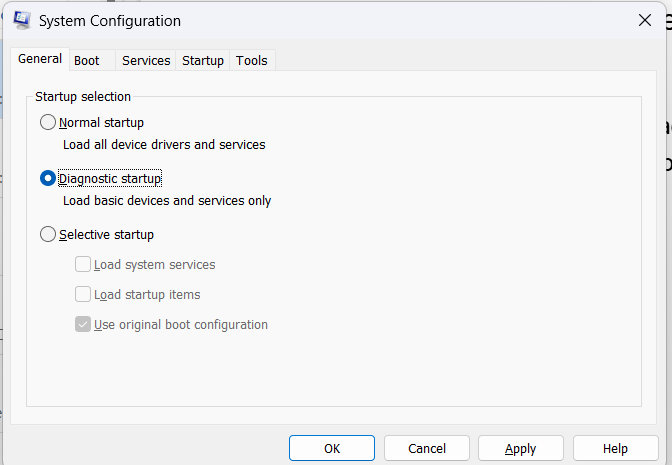Select the Selective startup radio button

coord(48,235)
